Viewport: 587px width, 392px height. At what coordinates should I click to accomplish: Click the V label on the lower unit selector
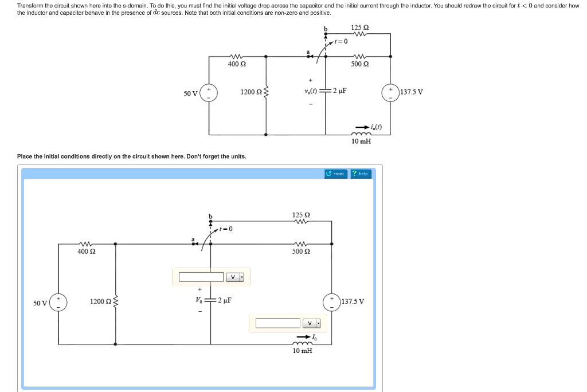[310, 323]
